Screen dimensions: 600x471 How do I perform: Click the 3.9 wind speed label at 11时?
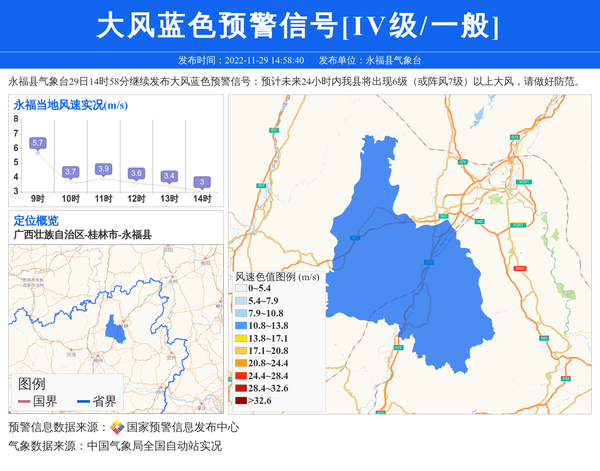tap(103, 169)
